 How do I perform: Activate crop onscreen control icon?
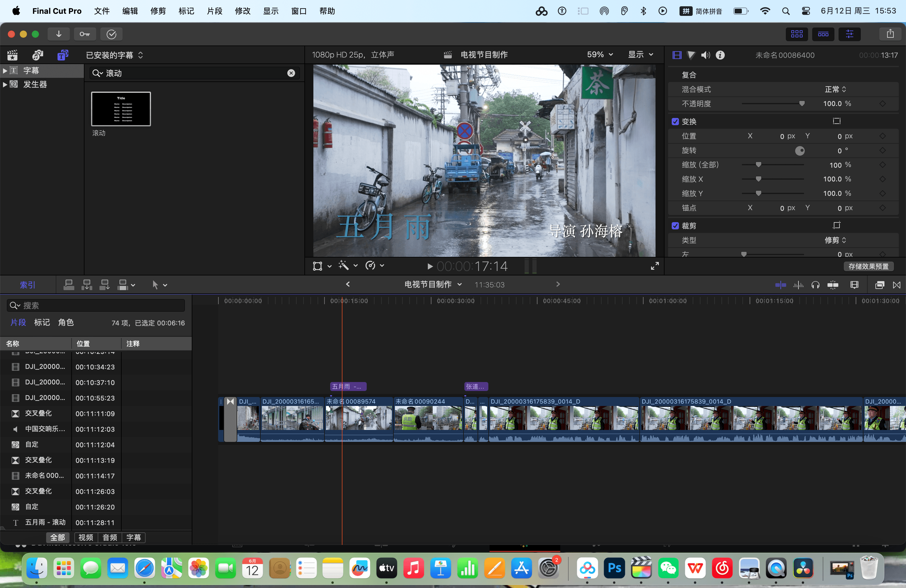click(x=836, y=225)
